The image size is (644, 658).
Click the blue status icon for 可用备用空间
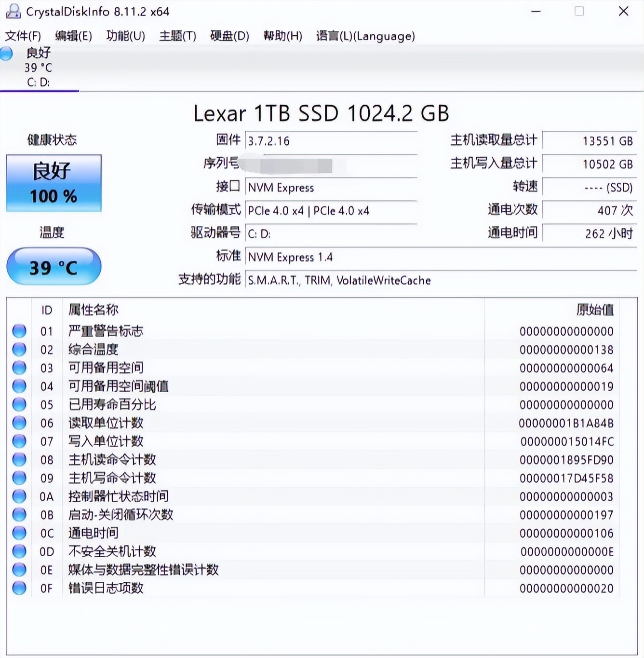coord(19,367)
